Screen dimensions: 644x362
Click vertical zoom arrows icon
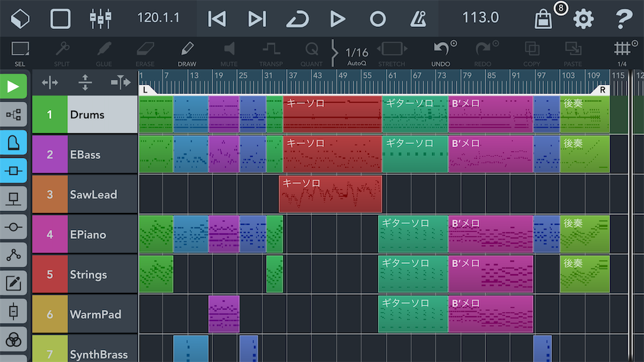(x=85, y=82)
